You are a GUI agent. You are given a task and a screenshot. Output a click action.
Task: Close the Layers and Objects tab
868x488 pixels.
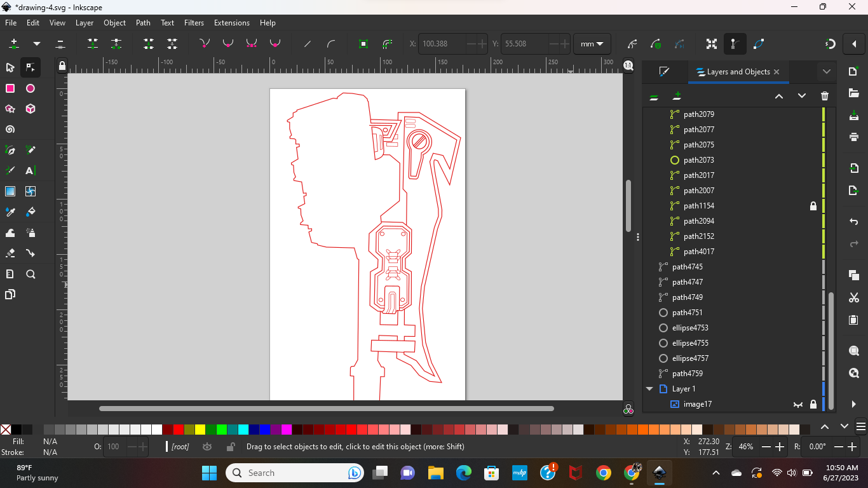click(x=776, y=72)
